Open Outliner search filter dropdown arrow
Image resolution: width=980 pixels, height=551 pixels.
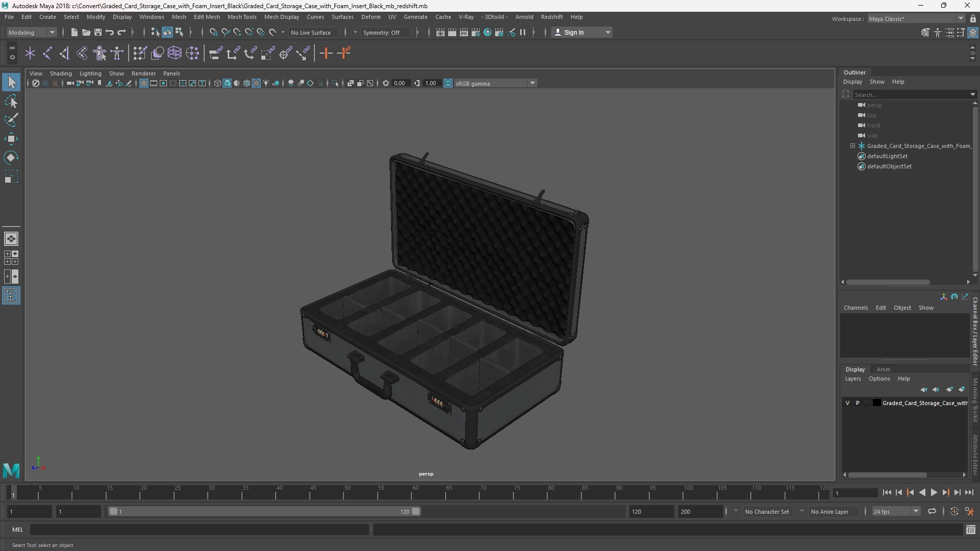click(x=972, y=94)
